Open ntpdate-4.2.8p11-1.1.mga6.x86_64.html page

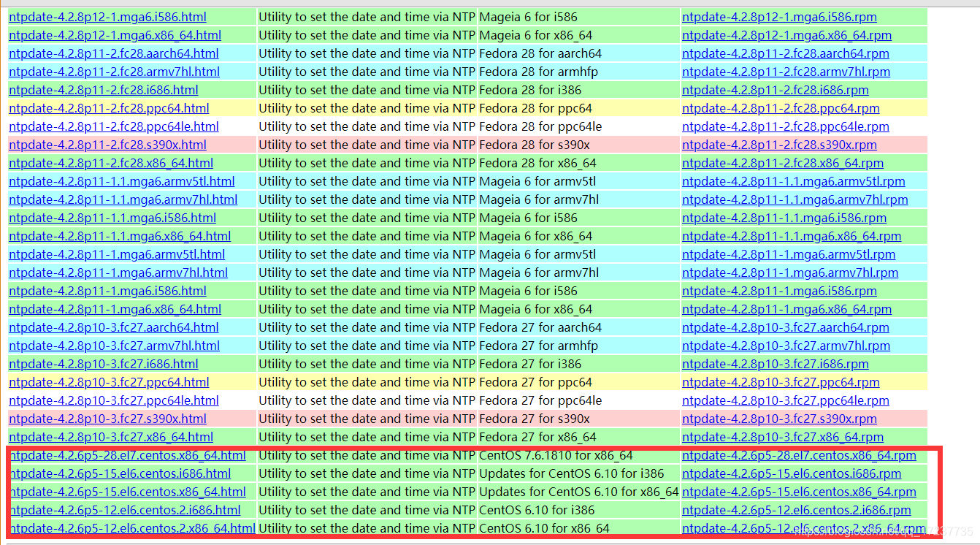[120, 236]
